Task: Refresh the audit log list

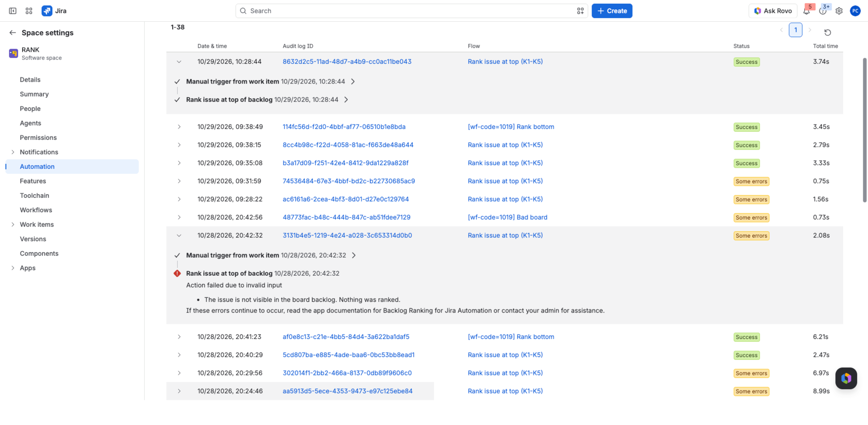Action: (827, 33)
